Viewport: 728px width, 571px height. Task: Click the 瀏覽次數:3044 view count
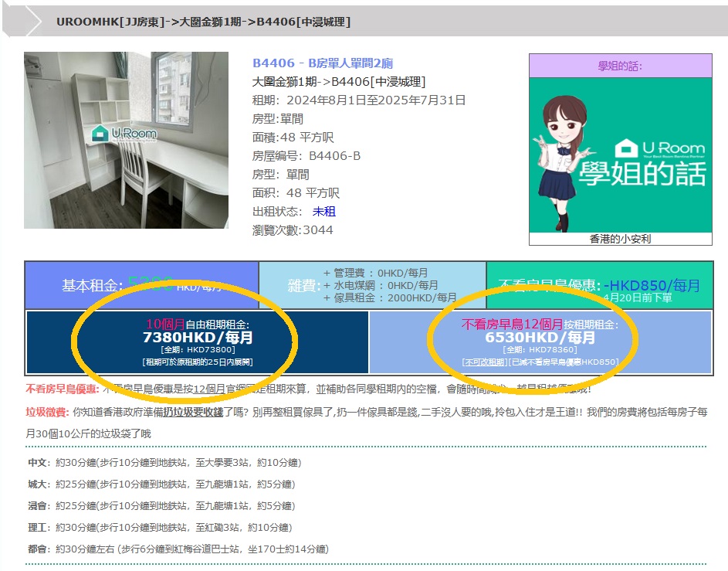[293, 230]
